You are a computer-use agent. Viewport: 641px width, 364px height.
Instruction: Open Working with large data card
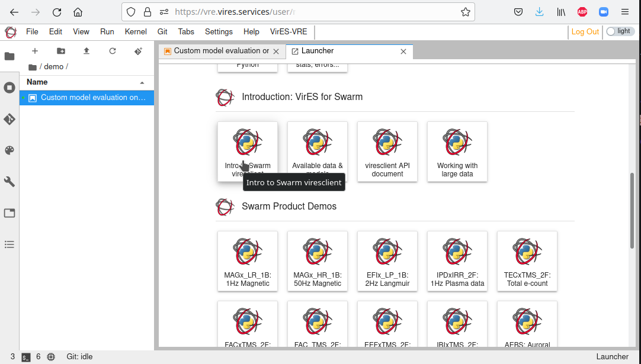click(x=457, y=152)
